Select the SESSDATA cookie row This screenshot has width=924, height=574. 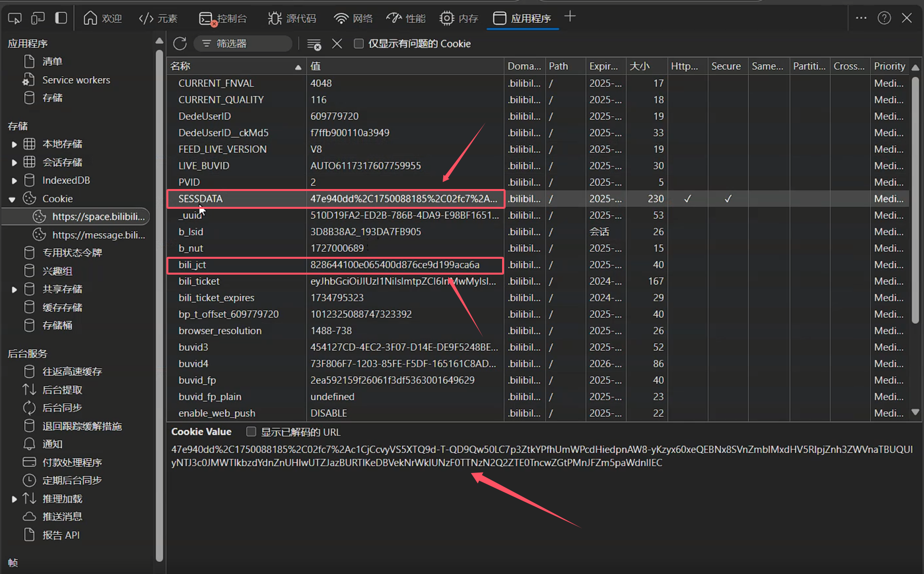tap(538, 198)
